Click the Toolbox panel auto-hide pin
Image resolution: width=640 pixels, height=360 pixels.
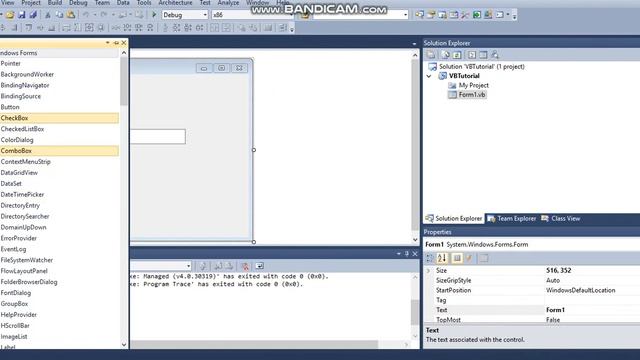pos(116,43)
